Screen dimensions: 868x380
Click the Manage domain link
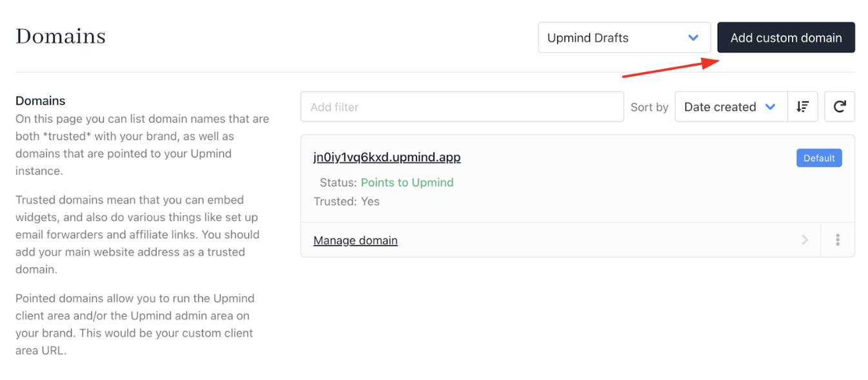coord(355,240)
